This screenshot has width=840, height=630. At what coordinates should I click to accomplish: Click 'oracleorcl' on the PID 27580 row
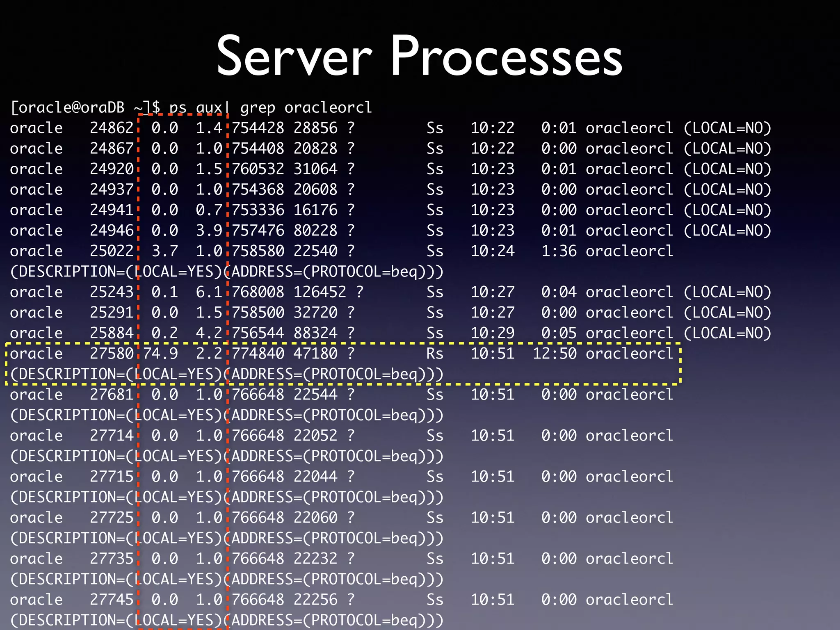tap(629, 354)
